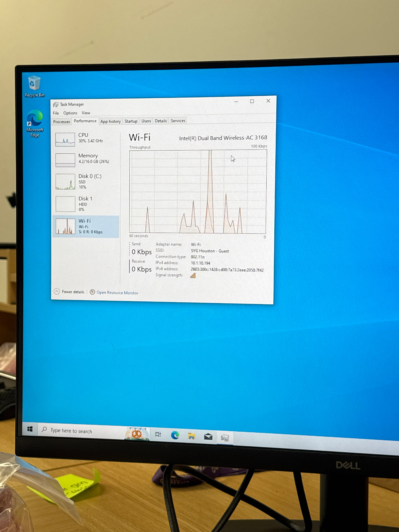Click the connection type 802.11n value
This screenshot has height=532, width=399.
[x=198, y=257]
